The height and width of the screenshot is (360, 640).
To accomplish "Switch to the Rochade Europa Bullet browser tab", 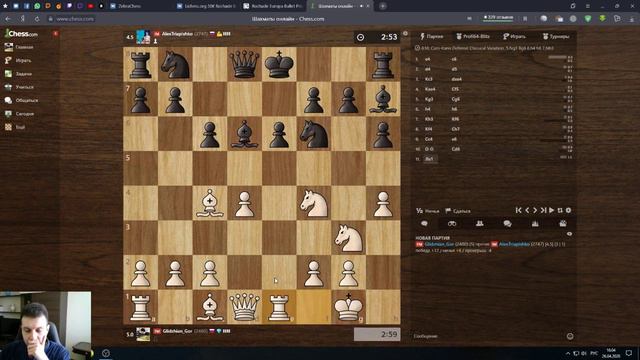I will coord(272,6).
